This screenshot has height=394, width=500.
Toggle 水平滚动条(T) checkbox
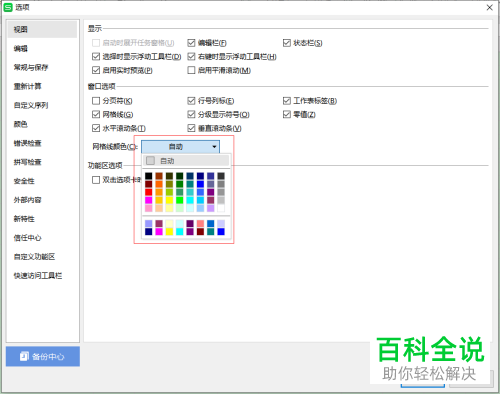pos(96,128)
